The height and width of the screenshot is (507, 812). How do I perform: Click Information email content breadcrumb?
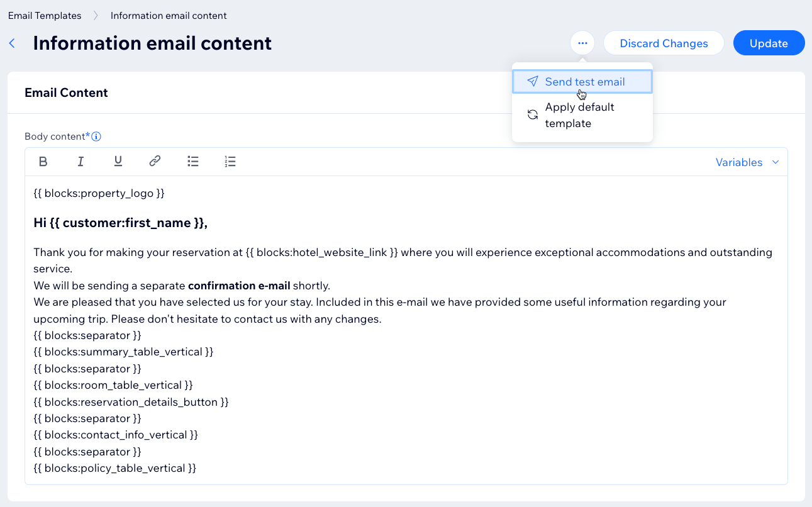pos(169,16)
